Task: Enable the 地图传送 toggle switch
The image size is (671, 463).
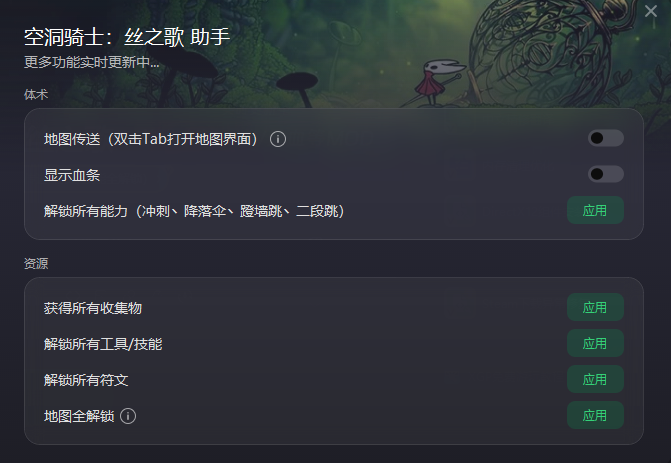Action: pos(606,138)
